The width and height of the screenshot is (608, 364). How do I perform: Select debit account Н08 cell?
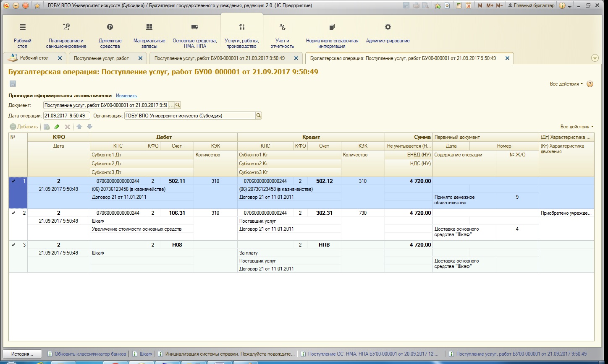pyautogui.click(x=177, y=245)
